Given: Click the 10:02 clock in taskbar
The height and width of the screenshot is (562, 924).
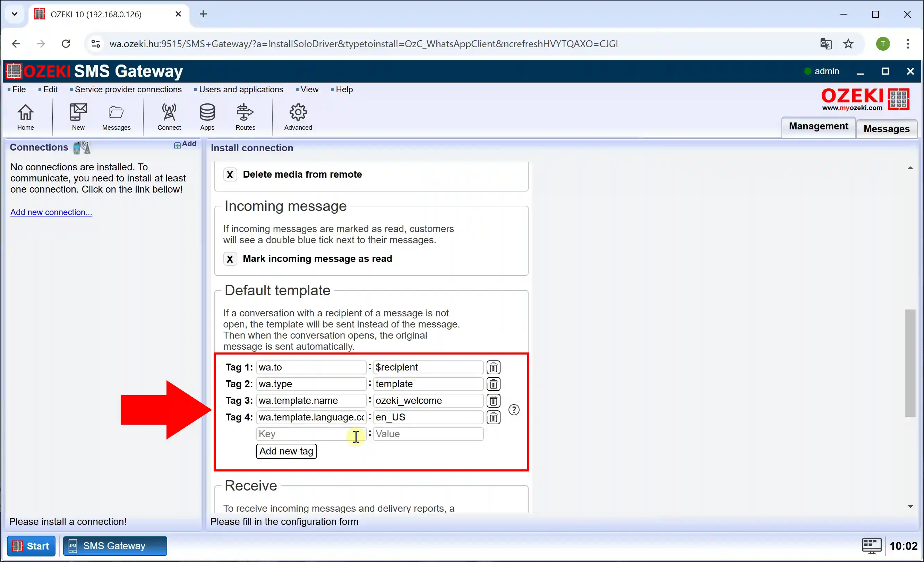Looking at the screenshot, I should click(x=904, y=546).
